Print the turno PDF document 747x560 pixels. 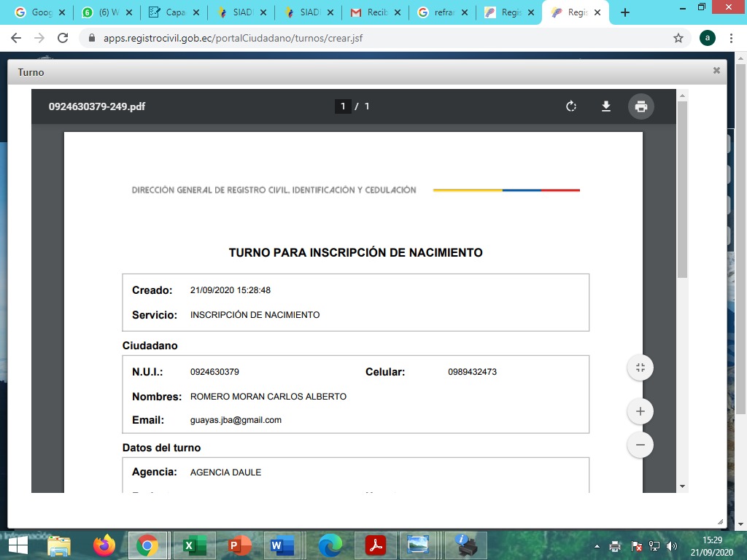coord(641,106)
